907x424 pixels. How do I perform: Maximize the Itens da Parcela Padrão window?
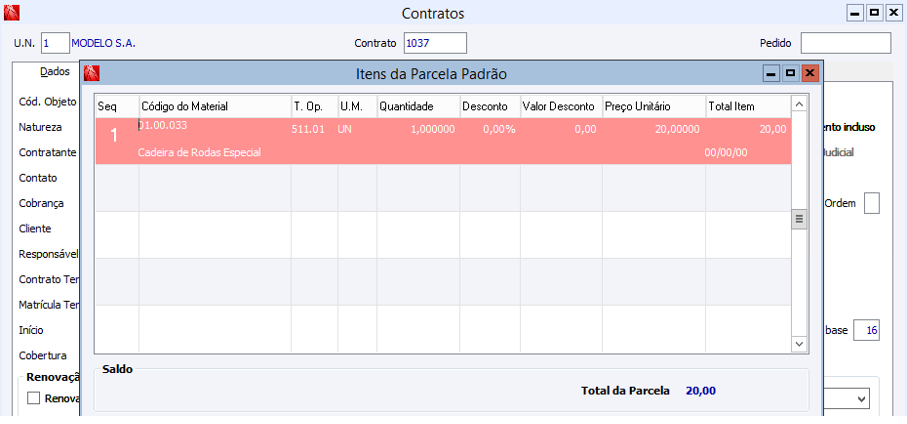(790, 74)
